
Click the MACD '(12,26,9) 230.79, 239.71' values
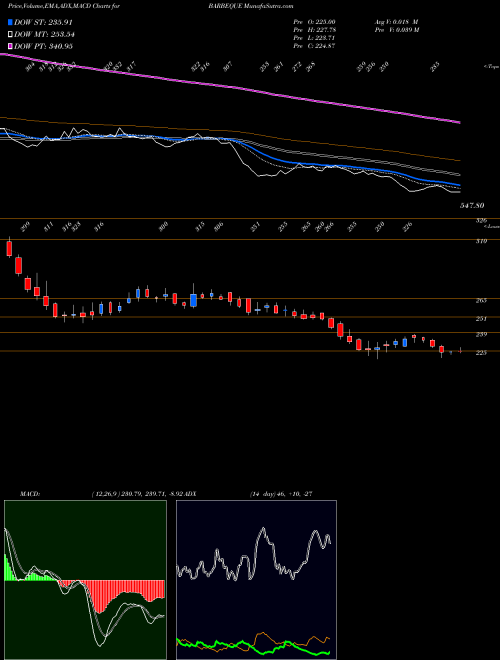tap(128, 494)
